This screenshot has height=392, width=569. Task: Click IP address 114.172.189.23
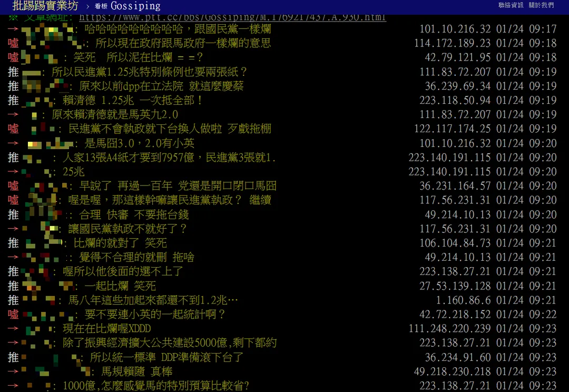pos(453,43)
